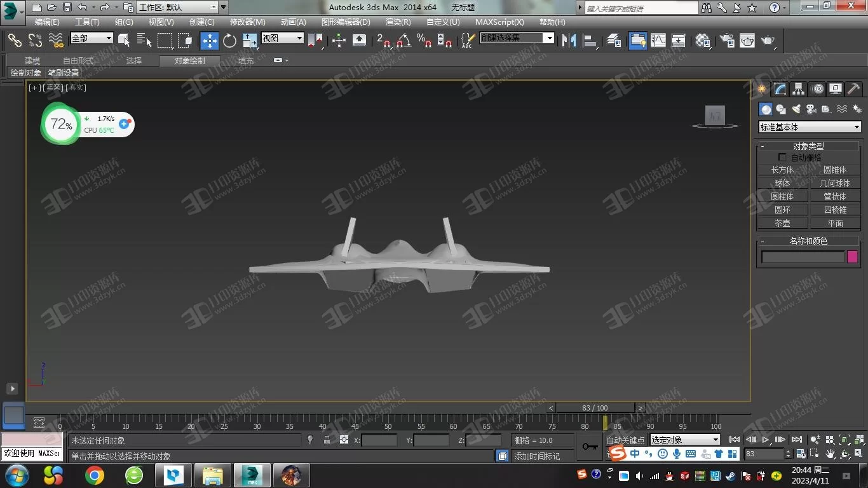This screenshot has width=868, height=488.
Task: Activate the Select and Rotate tool
Action: pyautogui.click(x=229, y=40)
